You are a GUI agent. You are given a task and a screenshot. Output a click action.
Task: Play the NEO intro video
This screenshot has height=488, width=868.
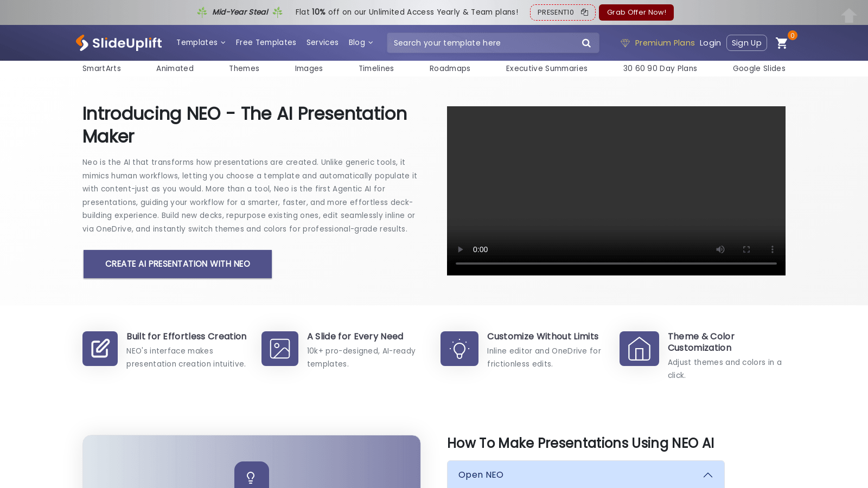coord(461,249)
